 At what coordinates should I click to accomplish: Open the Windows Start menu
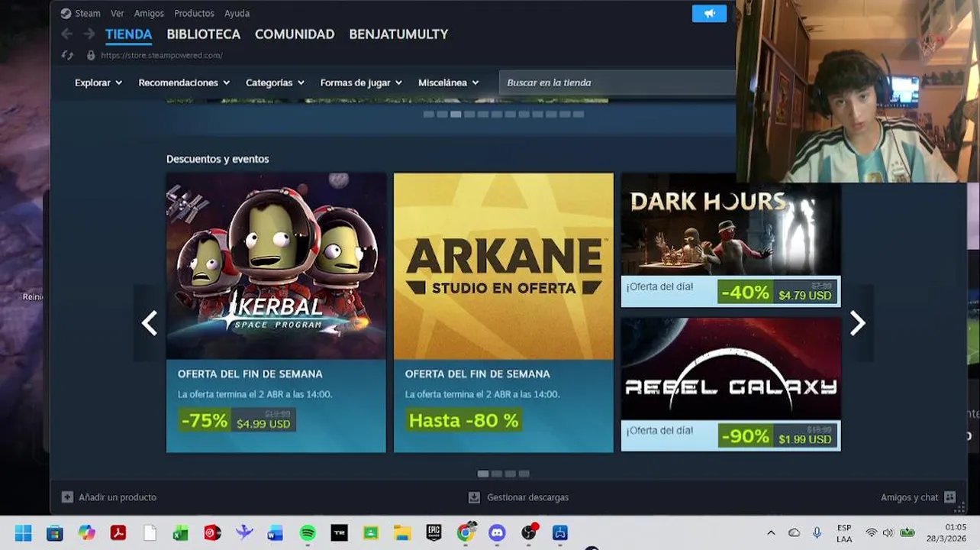tap(23, 533)
